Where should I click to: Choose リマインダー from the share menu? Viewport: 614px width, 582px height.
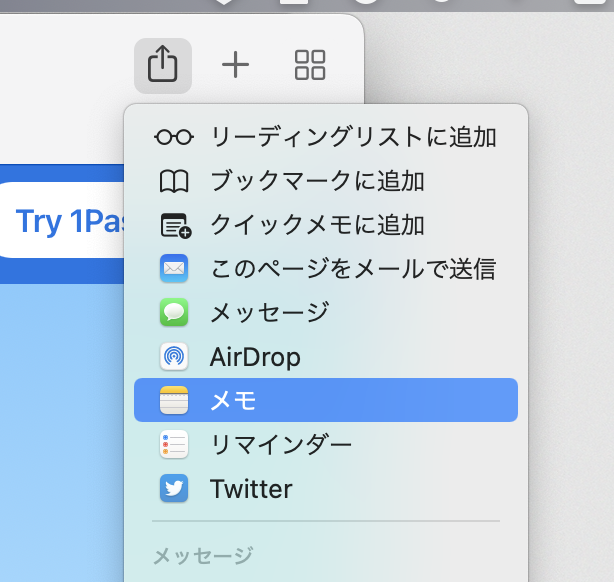[x=326, y=444]
